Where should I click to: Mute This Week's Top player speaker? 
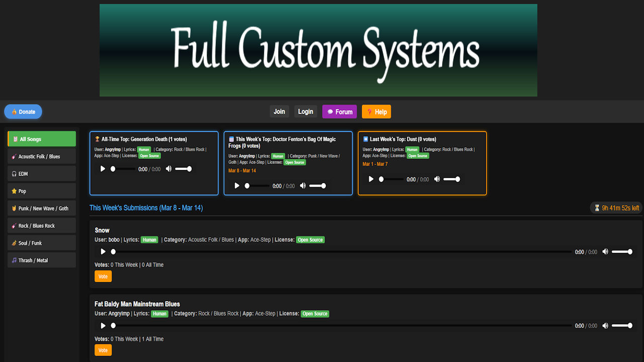coord(303,186)
